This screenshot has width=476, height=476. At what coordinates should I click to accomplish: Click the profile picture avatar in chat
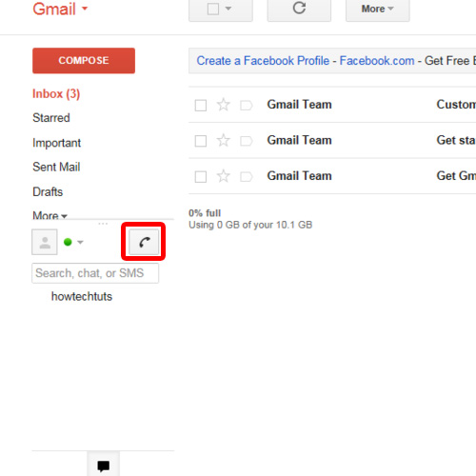(45, 242)
